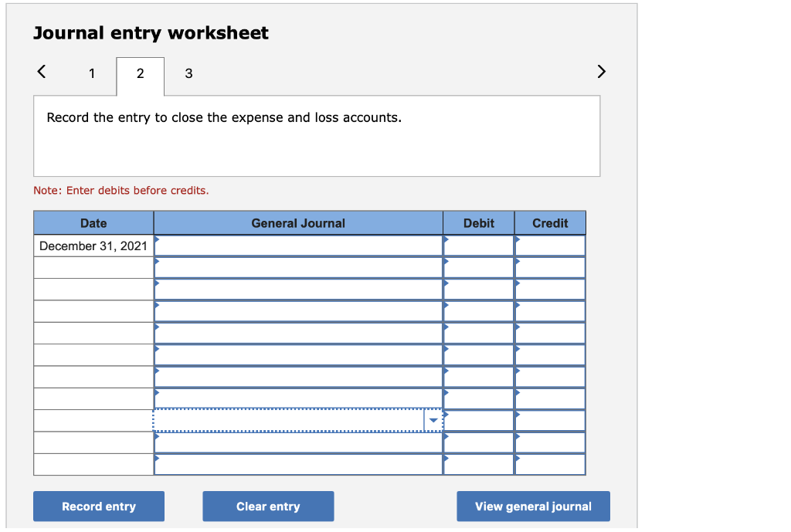This screenshot has width=791, height=532.
Task: Click the last row Credit cell
Action: [549, 464]
